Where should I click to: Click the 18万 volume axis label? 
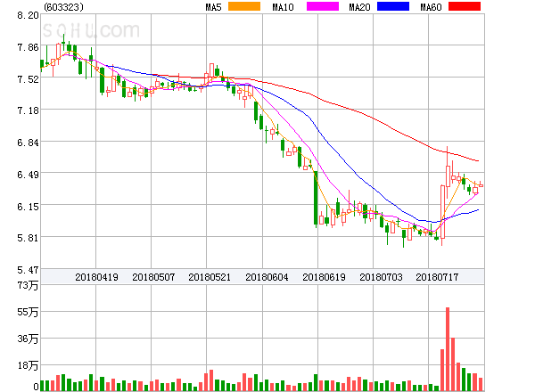click(x=28, y=366)
